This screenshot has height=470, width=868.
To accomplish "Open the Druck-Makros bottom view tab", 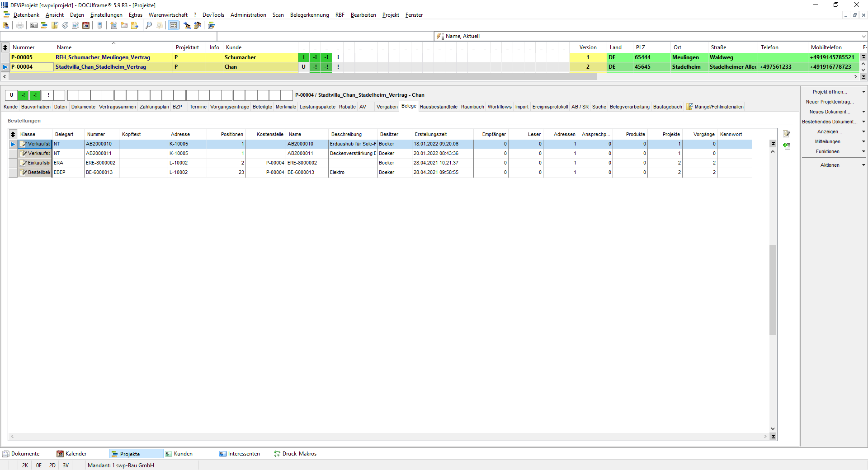I will pyautogui.click(x=299, y=454).
